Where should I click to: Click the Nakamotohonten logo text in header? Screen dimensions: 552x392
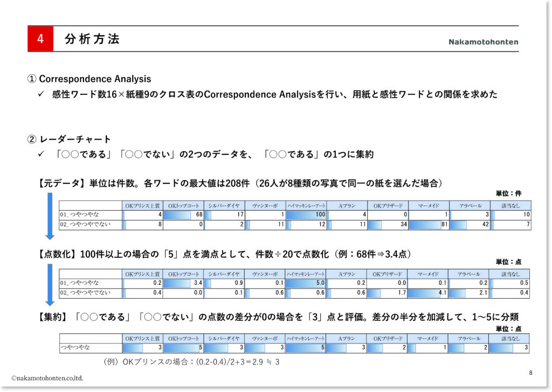pyautogui.click(x=483, y=42)
